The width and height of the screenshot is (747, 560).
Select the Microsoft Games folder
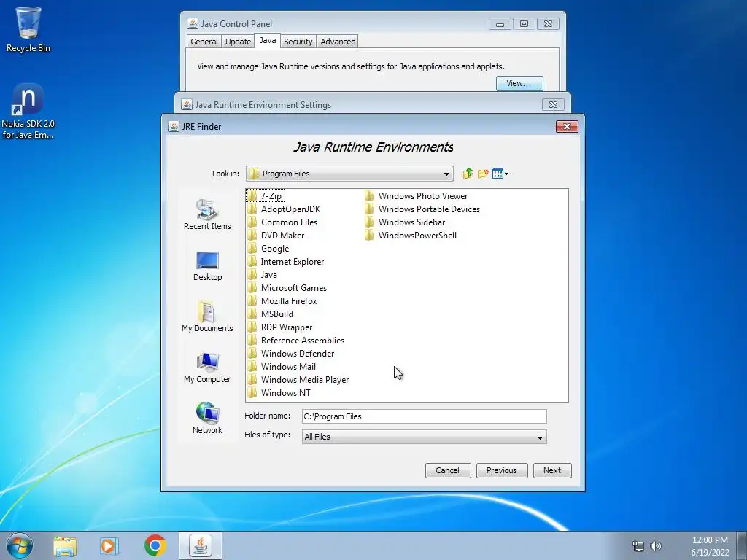pyautogui.click(x=287, y=287)
